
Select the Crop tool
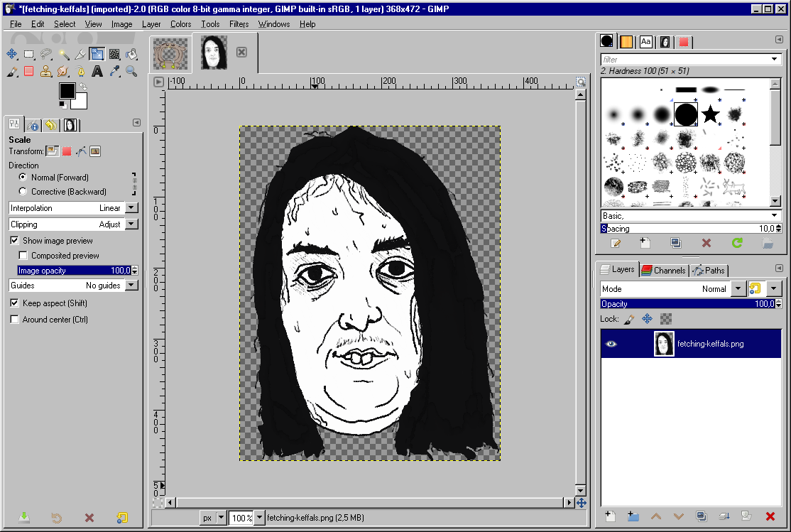click(80, 54)
